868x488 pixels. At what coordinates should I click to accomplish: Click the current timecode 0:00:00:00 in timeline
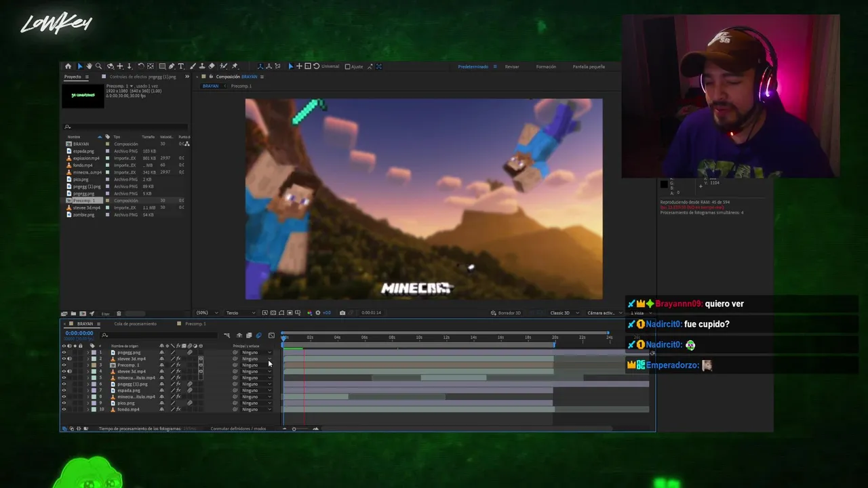[x=79, y=333]
